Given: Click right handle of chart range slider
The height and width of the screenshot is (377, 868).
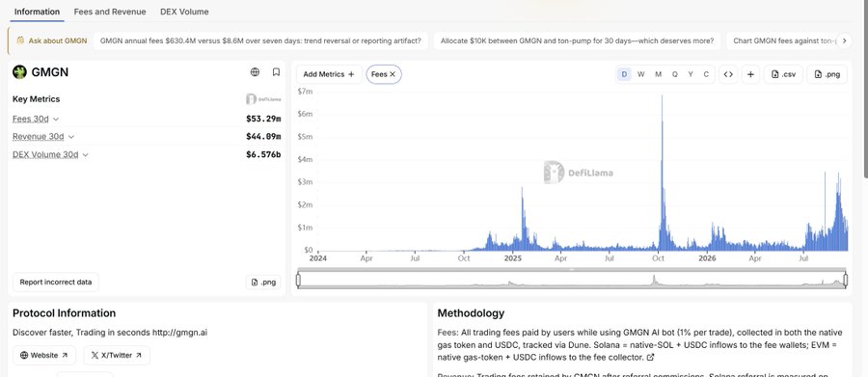Looking at the screenshot, I should 845,281.
